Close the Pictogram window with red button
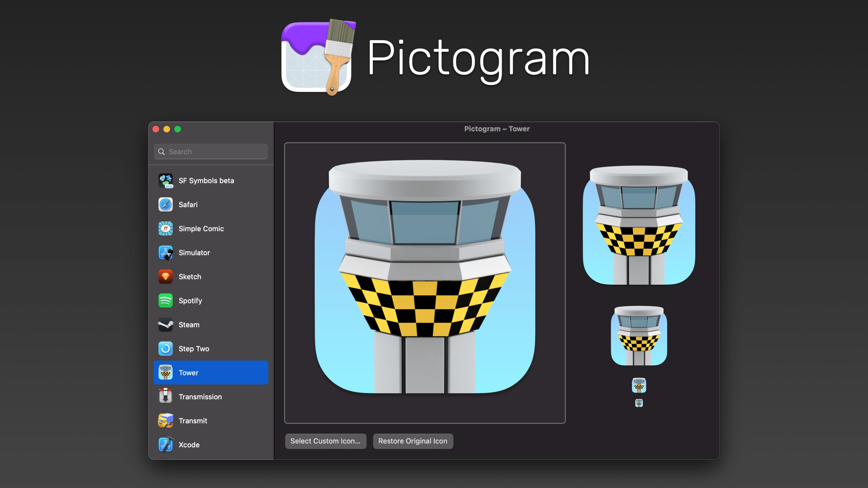 [x=156, y=129]
